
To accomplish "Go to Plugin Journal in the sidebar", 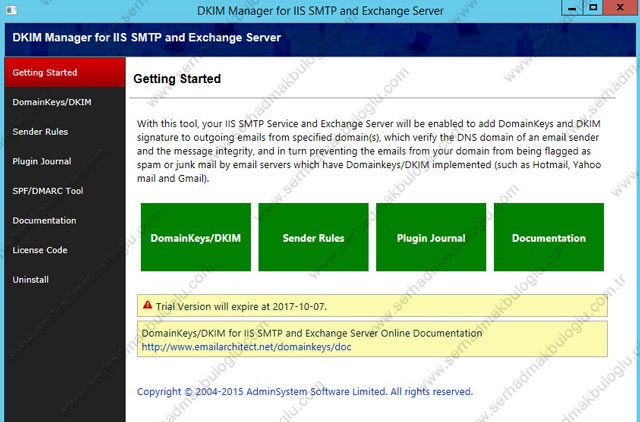I will (65, 161).
